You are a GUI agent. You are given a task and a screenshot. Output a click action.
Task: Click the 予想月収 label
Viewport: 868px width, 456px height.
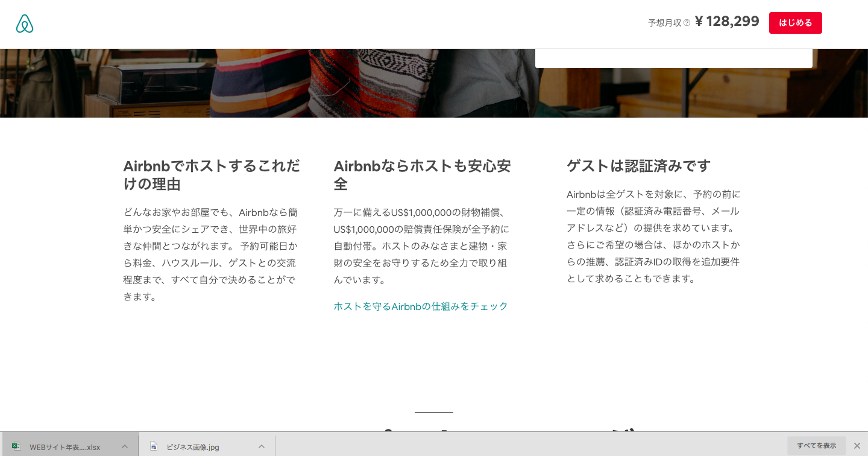pos(664,23)
